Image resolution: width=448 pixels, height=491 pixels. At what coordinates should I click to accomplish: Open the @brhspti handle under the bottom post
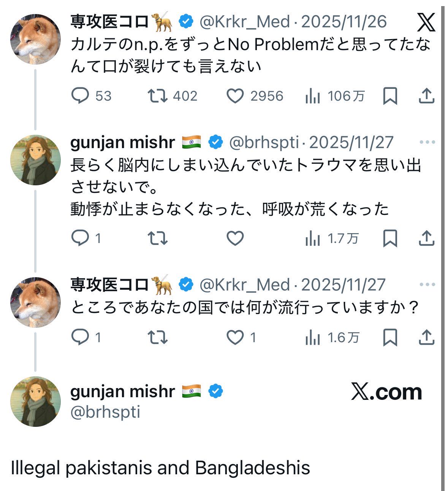pos(105,412)
